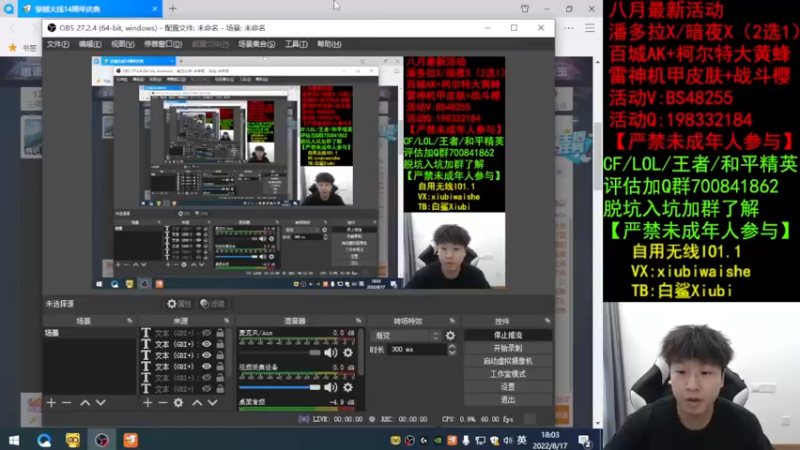Open the 视图(V) menu
800x450 pixels.
point(123,44)
